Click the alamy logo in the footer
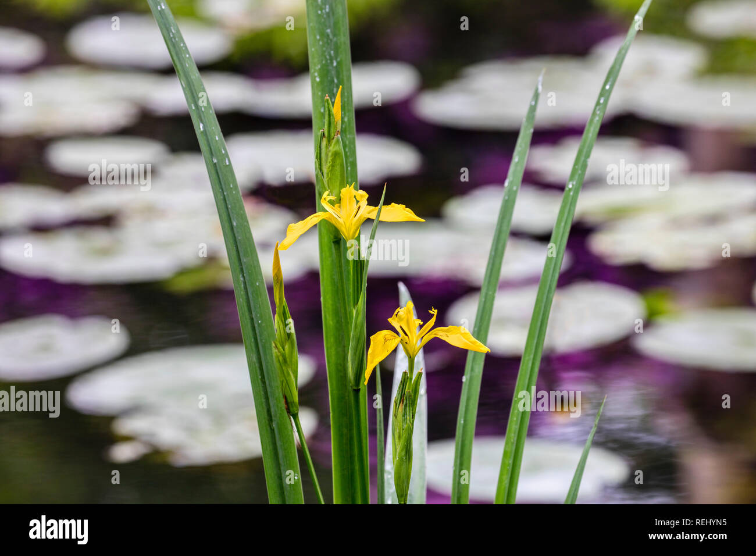Screen dimensions: 756x556 click(x=59, y=530)
